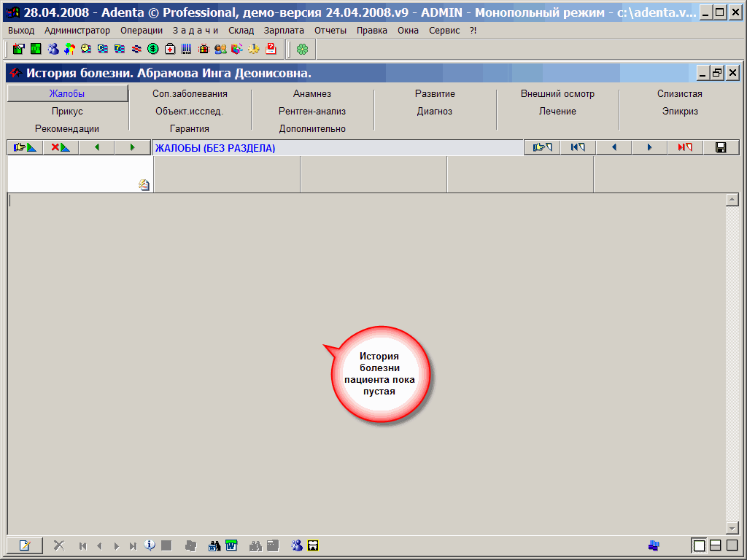
Task: Click the green dollar sign toolbar icon
Action: pos(152,49)
